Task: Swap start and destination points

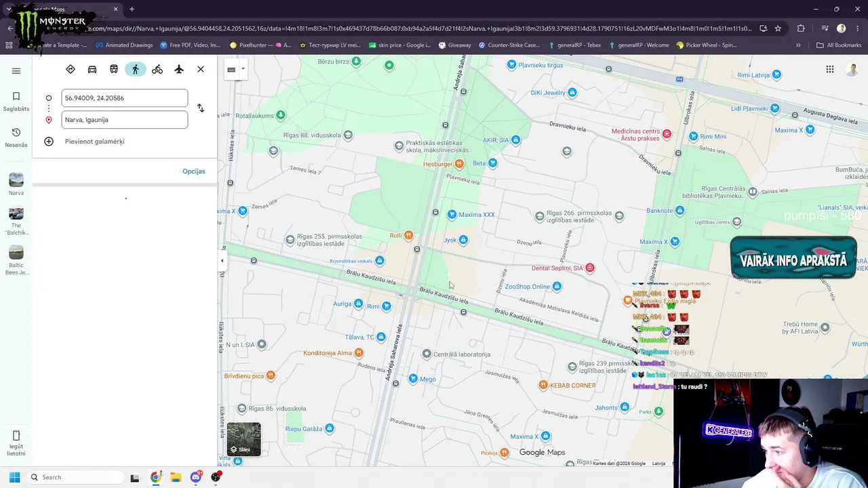Action: (201, 108)
